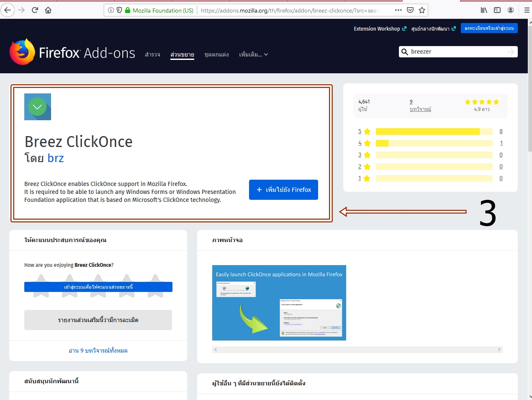Open the developer hub link ศูนย์กลางนักพัฒนา
This screenshot has height=400, width=532.
(434, 28)
